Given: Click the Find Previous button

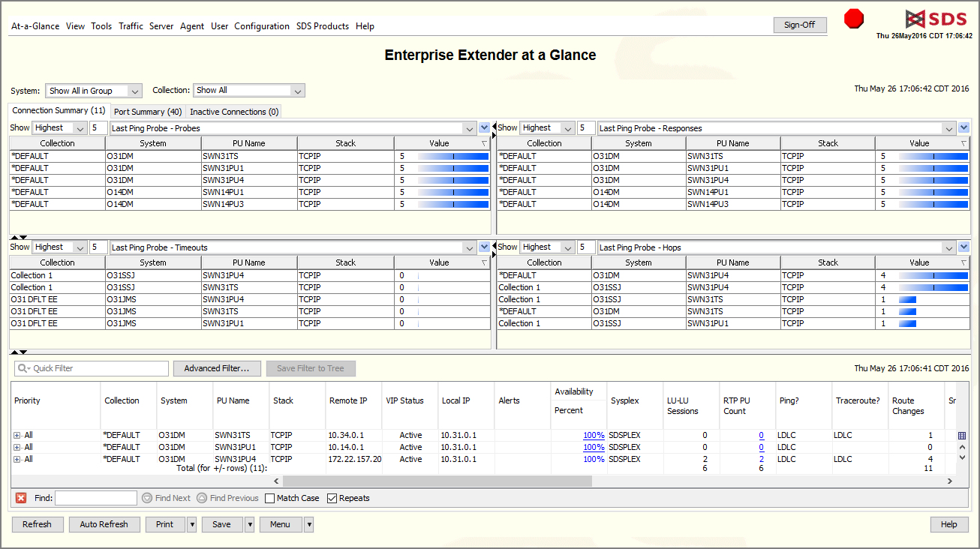Looking at the screenshot, I should (x=228, y=498).
